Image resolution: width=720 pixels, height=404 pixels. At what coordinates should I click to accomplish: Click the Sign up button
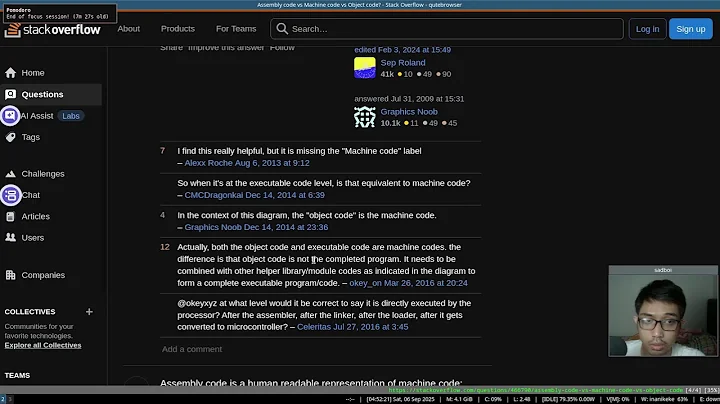tap(691, 29)
